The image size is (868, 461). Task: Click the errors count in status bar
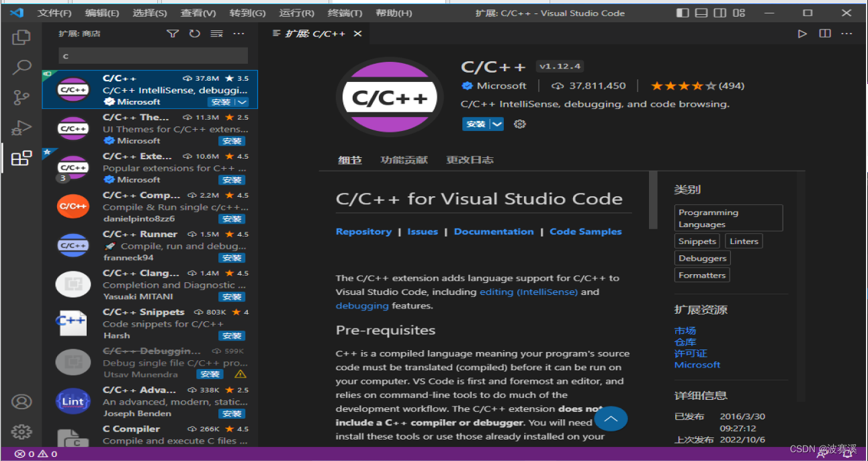tap(26, 454)
